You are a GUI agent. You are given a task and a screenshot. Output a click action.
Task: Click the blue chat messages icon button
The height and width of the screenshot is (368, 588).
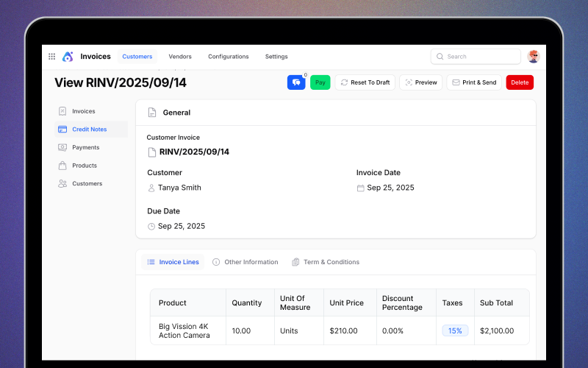296,82
